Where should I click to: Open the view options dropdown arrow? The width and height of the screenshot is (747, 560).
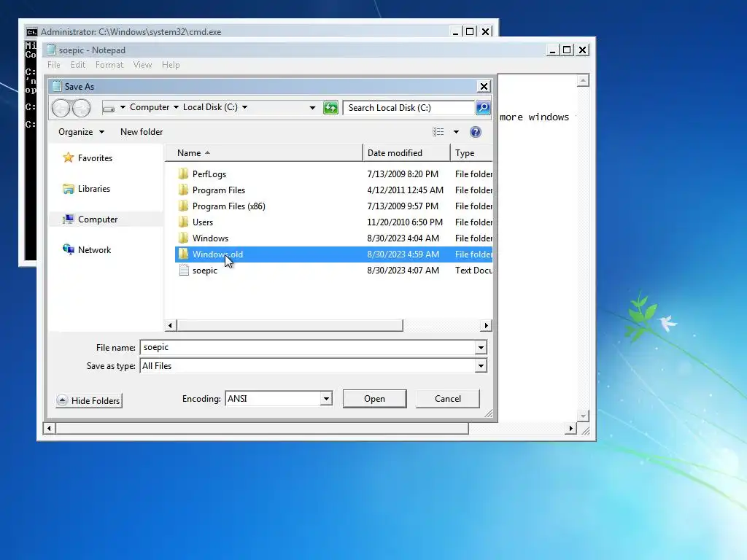(x=456, y=132)
